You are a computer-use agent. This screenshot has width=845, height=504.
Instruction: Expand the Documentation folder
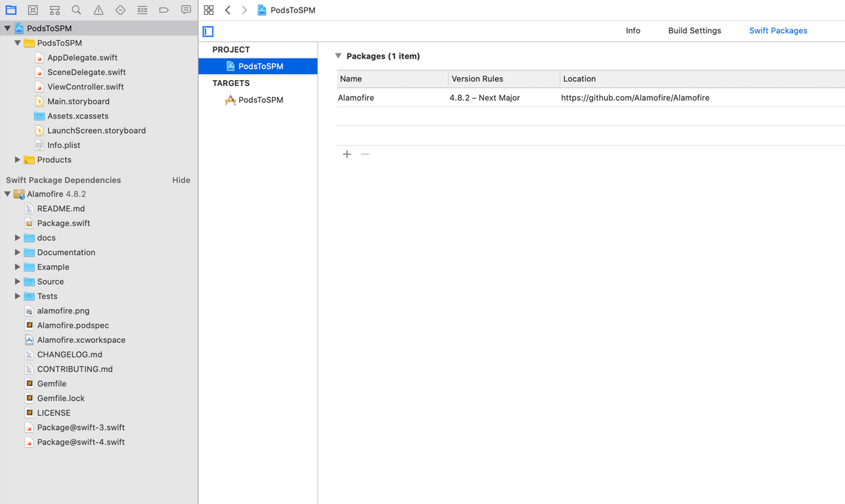pos(17,252)
